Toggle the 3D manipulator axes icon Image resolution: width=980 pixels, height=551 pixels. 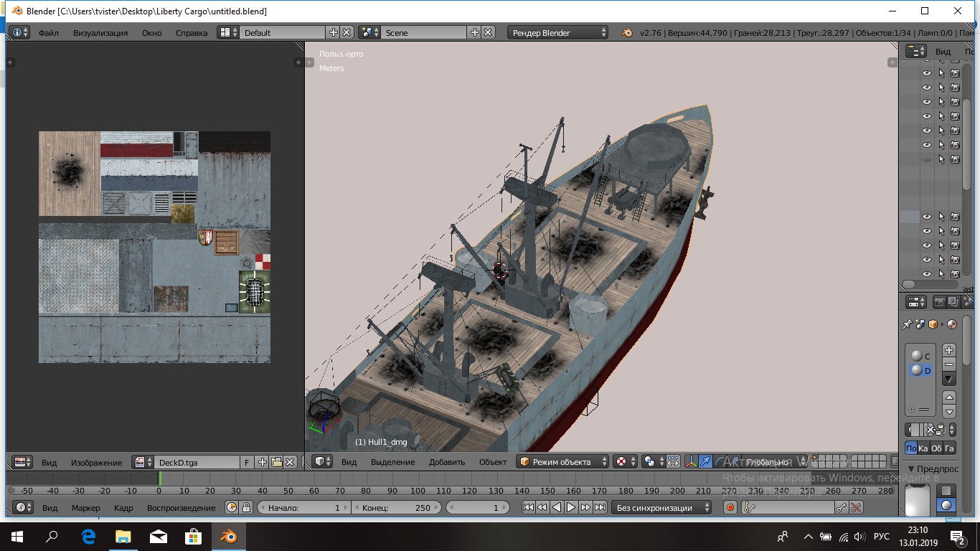692,462
